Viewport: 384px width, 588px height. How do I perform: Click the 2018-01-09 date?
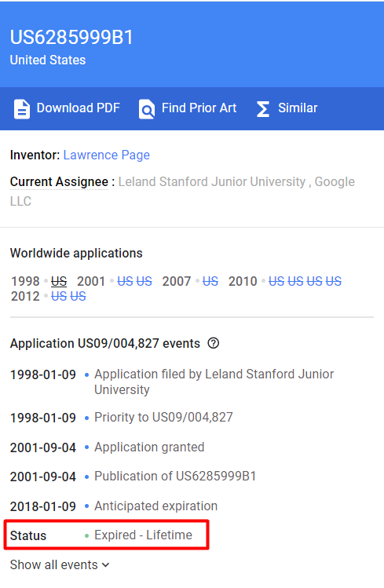point(42,506)
